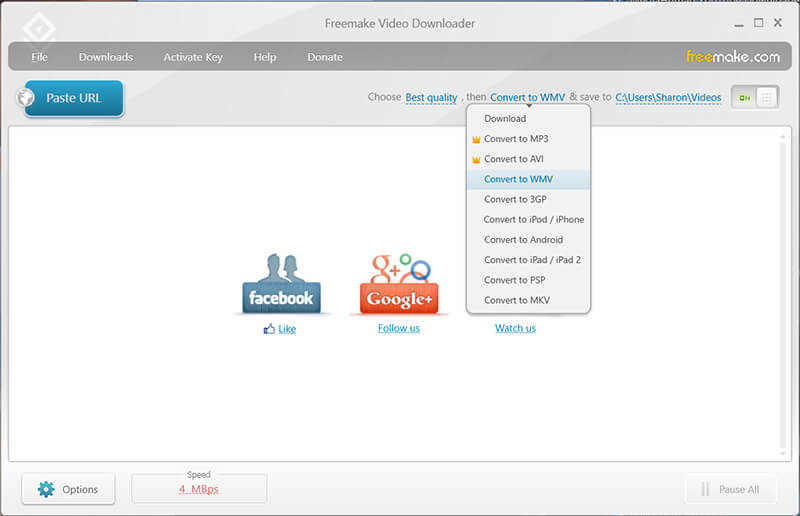Click the scrollbar up arrow in download list
The image size is (800, 516).
(782, 137)
